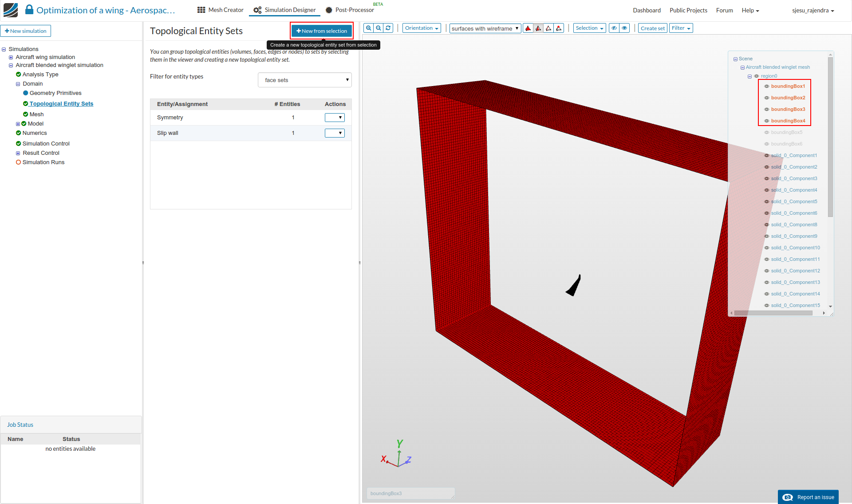Click the hide selection eye-slash icon

point(614,28)
